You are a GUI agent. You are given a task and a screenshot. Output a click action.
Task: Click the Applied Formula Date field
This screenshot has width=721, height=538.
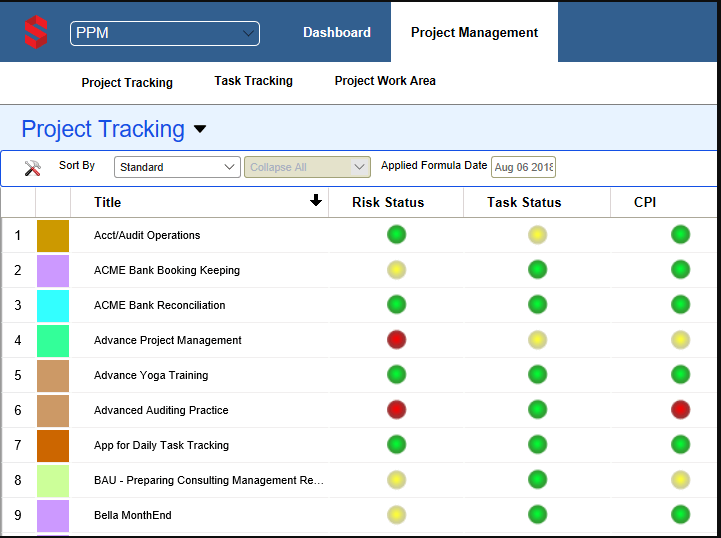523,167
